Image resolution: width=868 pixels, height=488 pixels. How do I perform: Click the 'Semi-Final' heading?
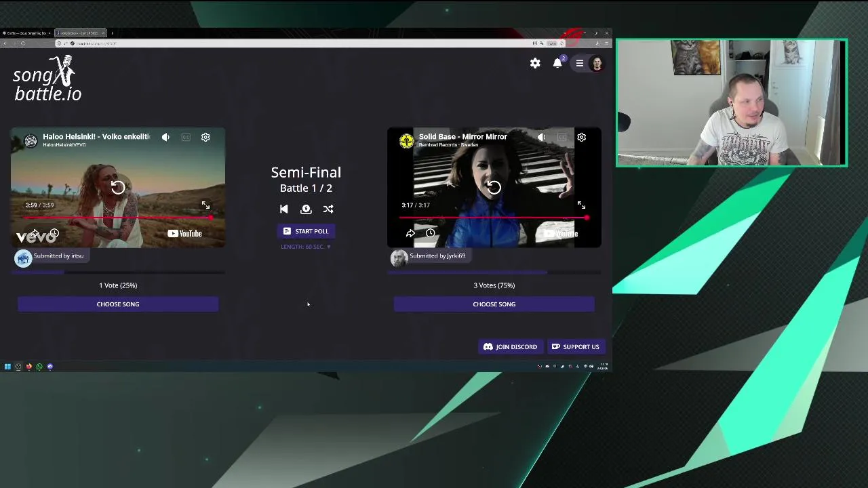(x=306, y=172)
